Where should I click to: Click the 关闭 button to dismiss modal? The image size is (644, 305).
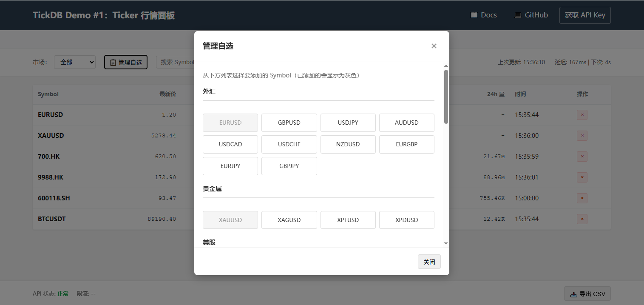429,261
